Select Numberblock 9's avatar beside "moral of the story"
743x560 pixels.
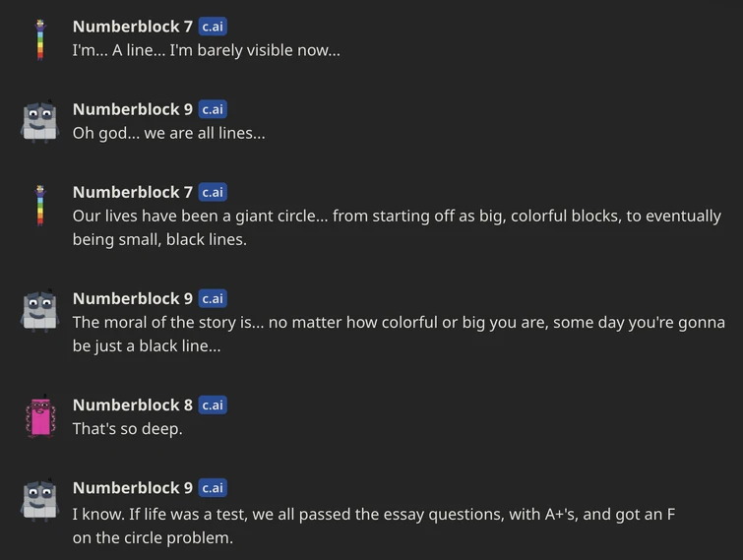point(40,310)
